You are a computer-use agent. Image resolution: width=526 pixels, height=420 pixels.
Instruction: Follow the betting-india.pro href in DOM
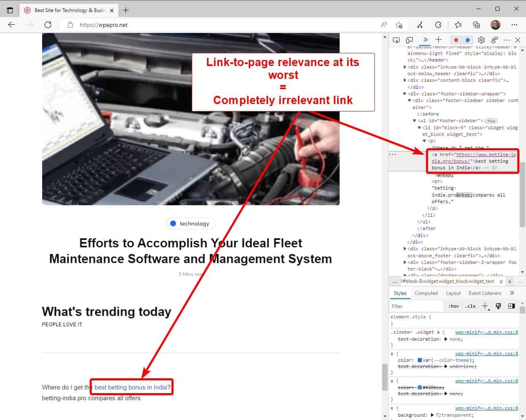click(474, 158)
